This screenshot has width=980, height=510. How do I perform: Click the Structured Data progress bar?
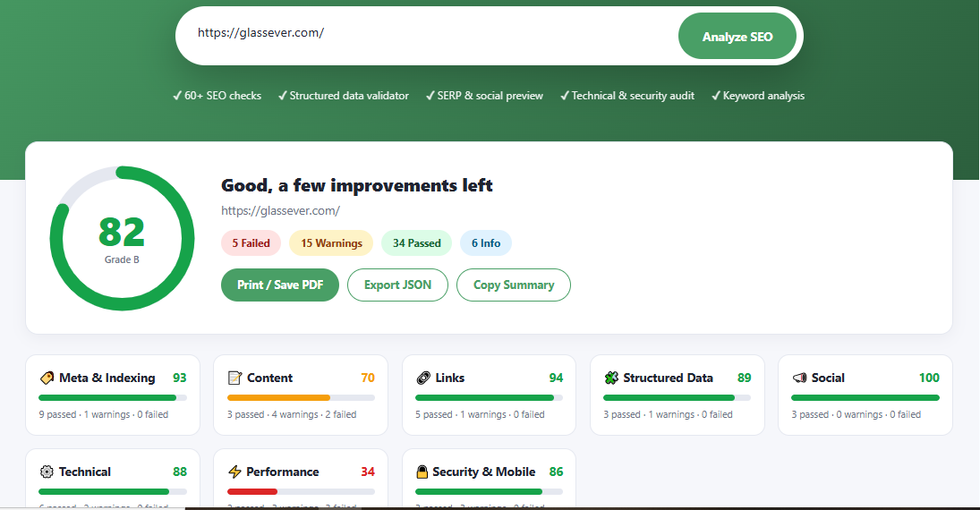tap(677, 397)
